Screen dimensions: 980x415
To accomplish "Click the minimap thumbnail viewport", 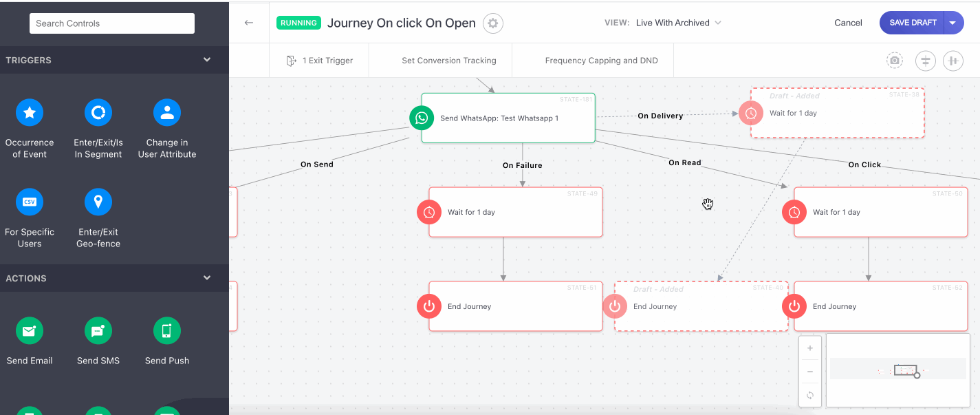I will (906, 370).
